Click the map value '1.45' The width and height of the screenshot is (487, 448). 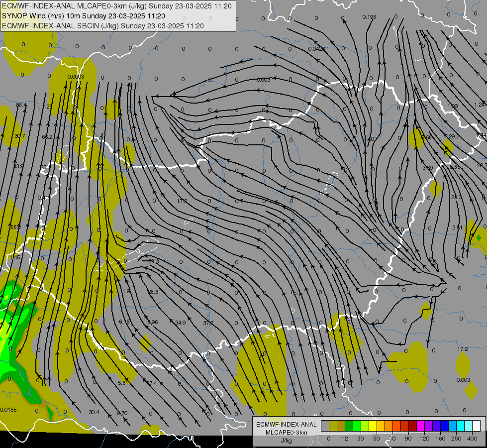[15, 257]
